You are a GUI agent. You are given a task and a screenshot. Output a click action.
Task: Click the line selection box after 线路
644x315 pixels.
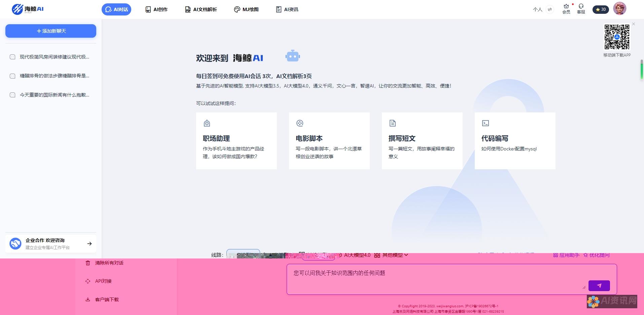click(243, 254)
